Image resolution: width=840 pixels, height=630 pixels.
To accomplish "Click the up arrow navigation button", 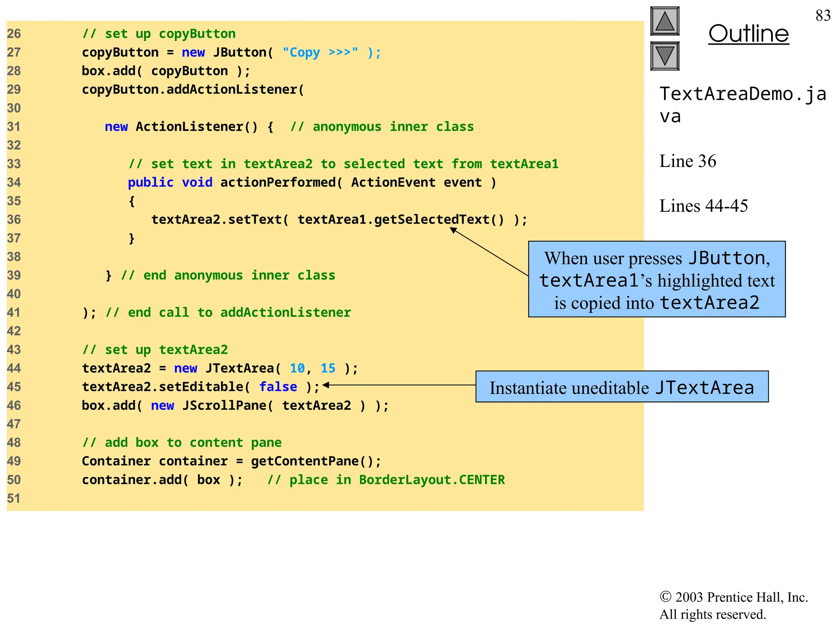I will coord(664,21).
